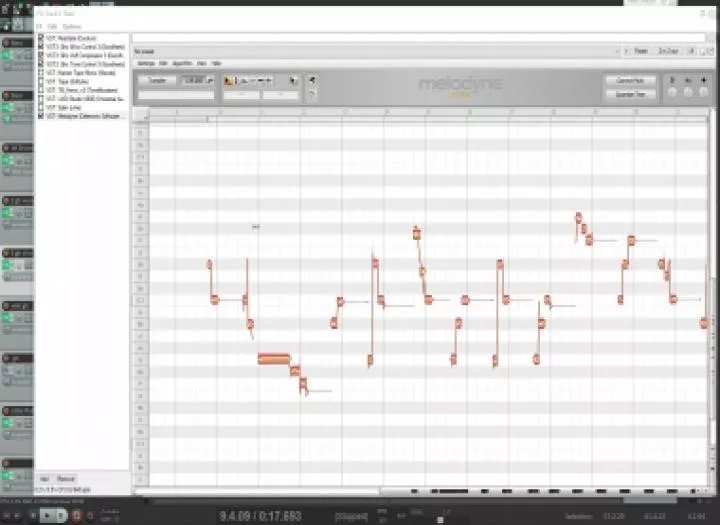Enable the TB_Reelbus effect checkbox

tap(41, 90)
